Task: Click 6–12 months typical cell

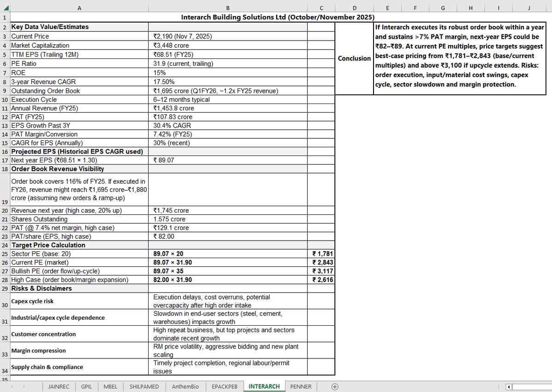Action: [x=228, y=99]
